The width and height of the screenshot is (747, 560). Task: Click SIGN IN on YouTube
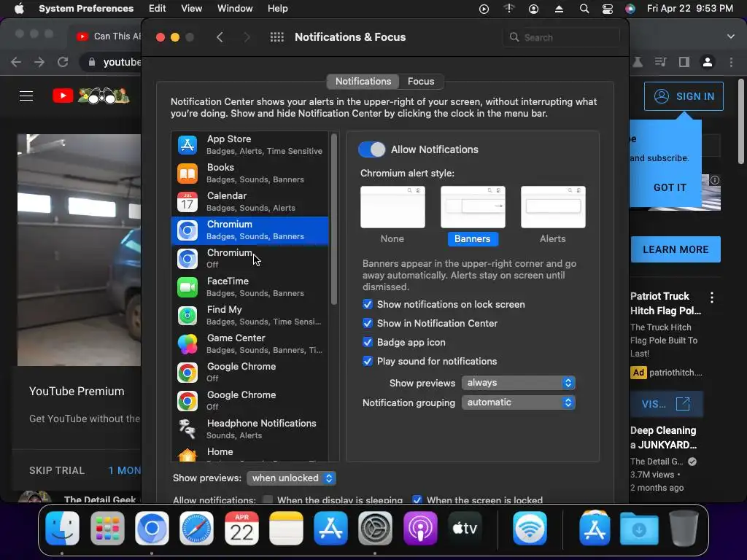click(684, 96)
